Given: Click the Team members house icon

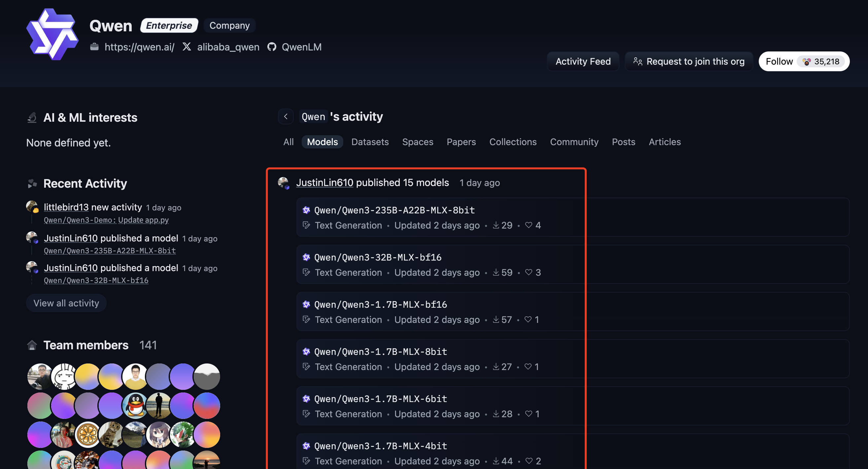Looking at the screenshot, I should coord(32,345).
